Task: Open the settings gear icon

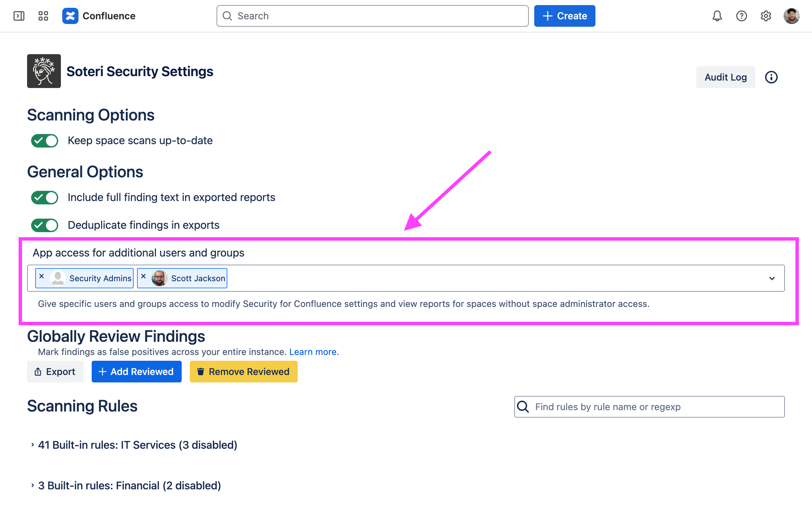Action: click(x=766, y=16)
